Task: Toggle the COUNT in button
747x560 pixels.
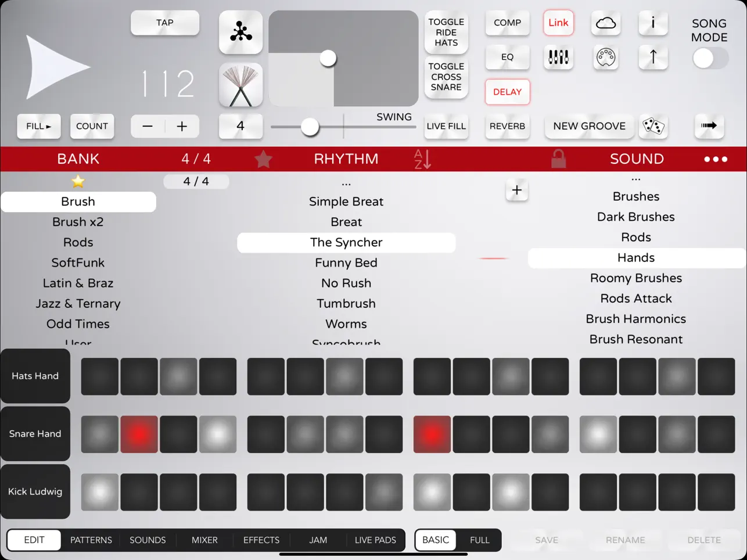Action: [92, 126]
